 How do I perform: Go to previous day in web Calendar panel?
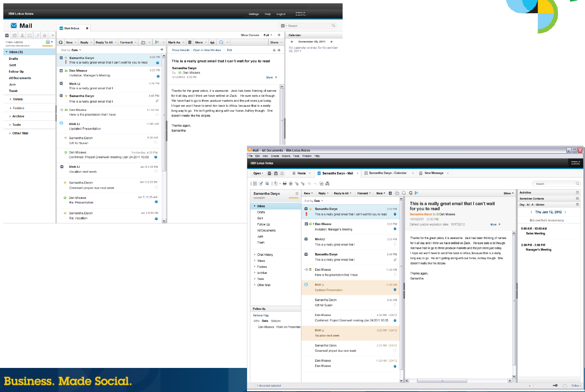point(292,42)
